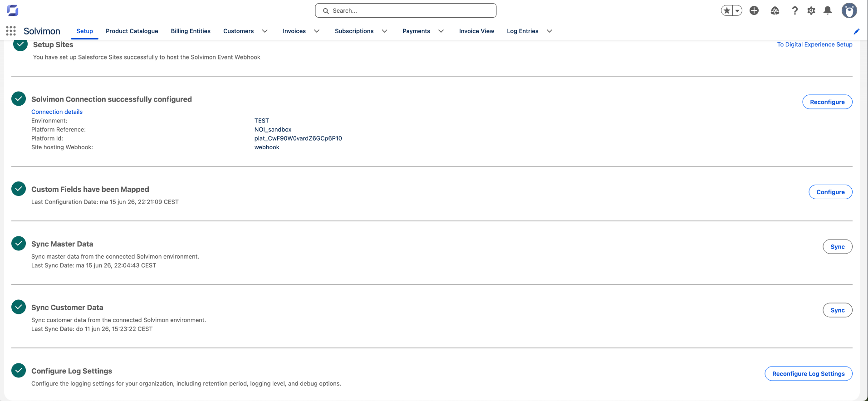The image size is (868, 401).
Task: Open the Subscriptions tab
Action: tap(354, 31)
